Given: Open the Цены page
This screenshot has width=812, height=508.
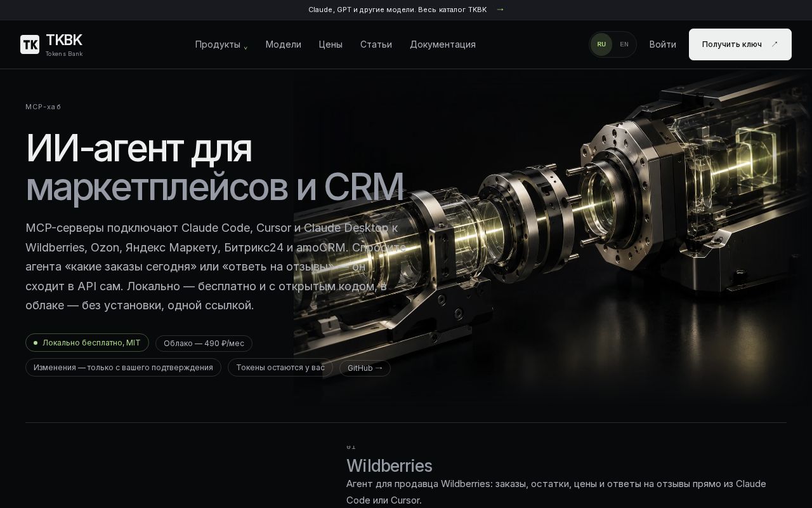Looking at the screenshot, I should click(331, 44).
